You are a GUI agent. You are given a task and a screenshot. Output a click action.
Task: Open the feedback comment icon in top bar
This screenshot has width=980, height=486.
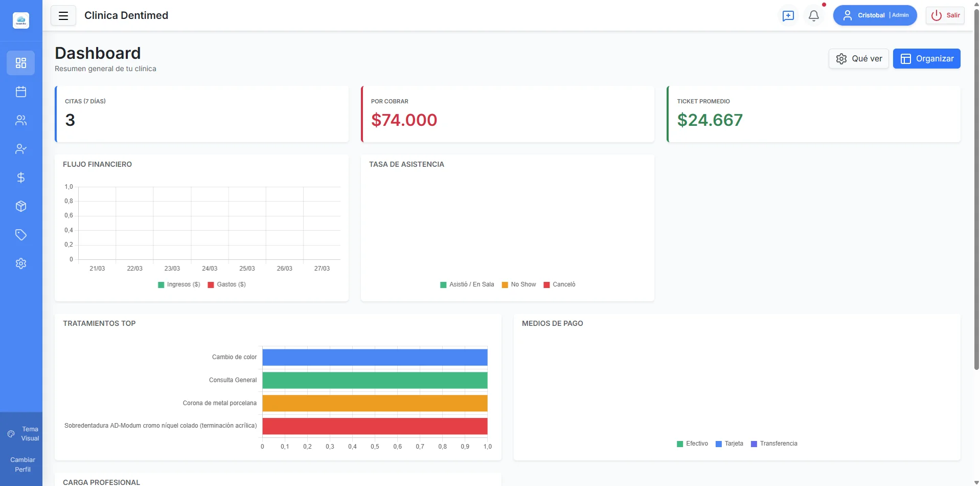tap(788, 16)
